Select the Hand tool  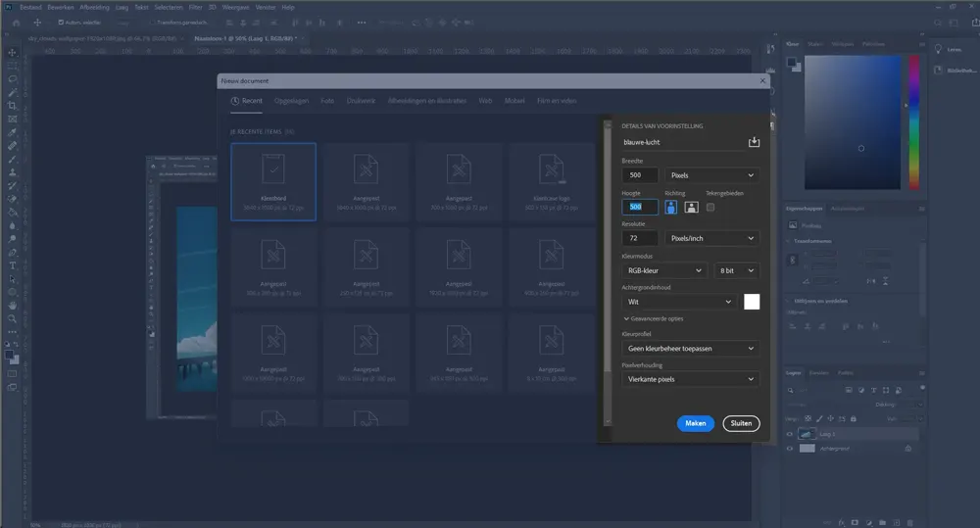12,306
